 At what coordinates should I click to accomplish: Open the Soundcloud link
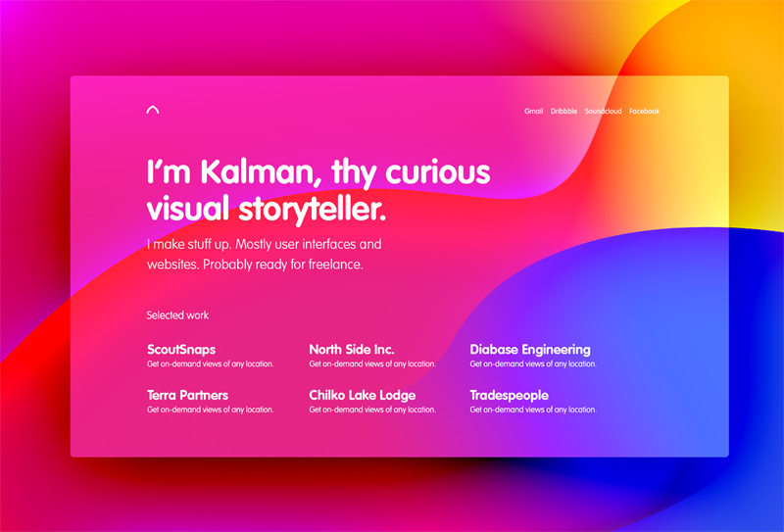coord(604,112)
